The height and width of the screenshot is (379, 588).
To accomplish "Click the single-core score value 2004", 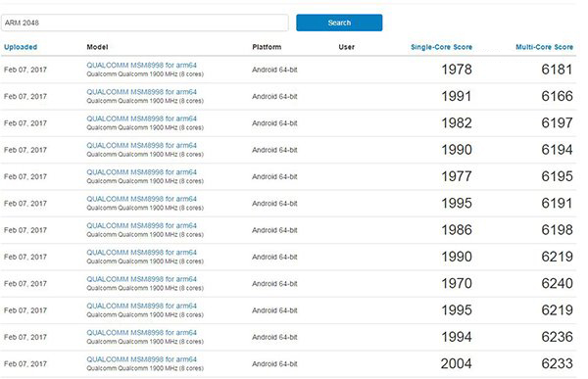I will (x=457, y=363).
